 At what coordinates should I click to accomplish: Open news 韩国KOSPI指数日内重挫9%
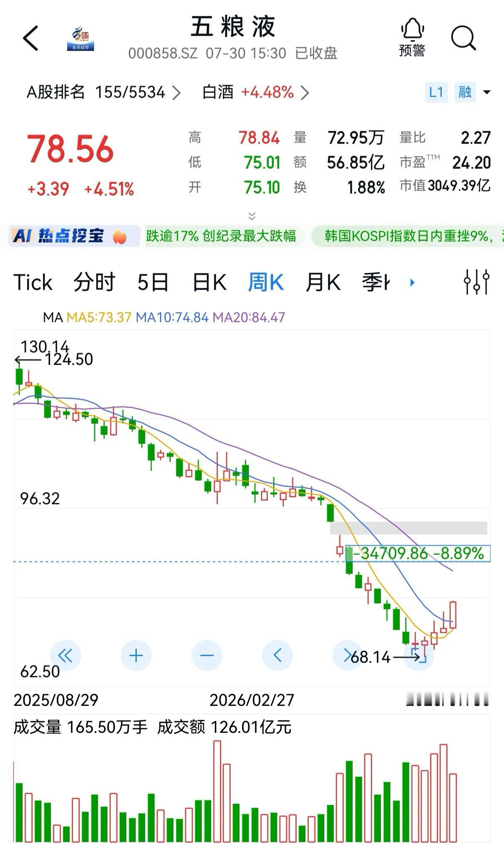(408, 236)
